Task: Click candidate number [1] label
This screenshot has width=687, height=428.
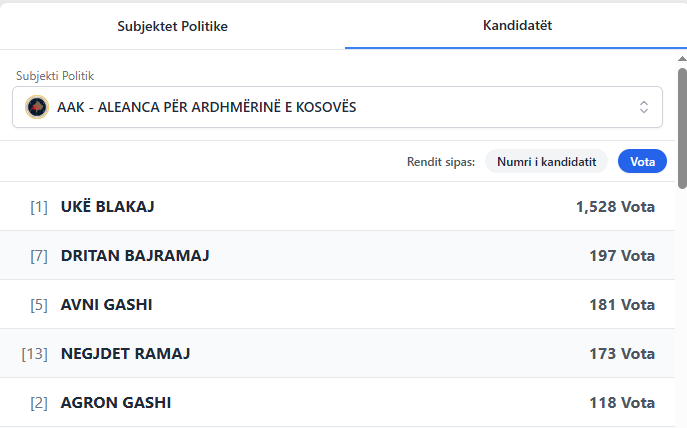Action: point(39,207)
